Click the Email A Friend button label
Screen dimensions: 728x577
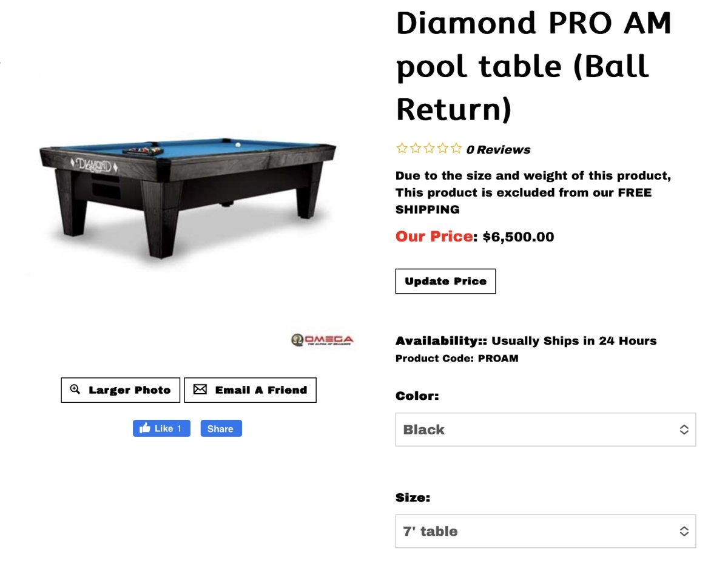[x=261, y=390]
